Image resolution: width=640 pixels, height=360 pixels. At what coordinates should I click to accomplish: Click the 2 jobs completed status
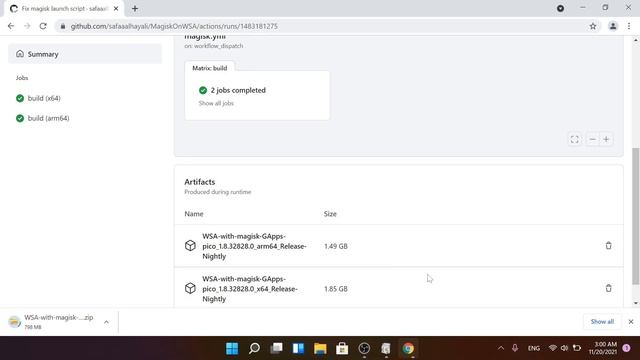pyautogui.click(x=238, y=90)
